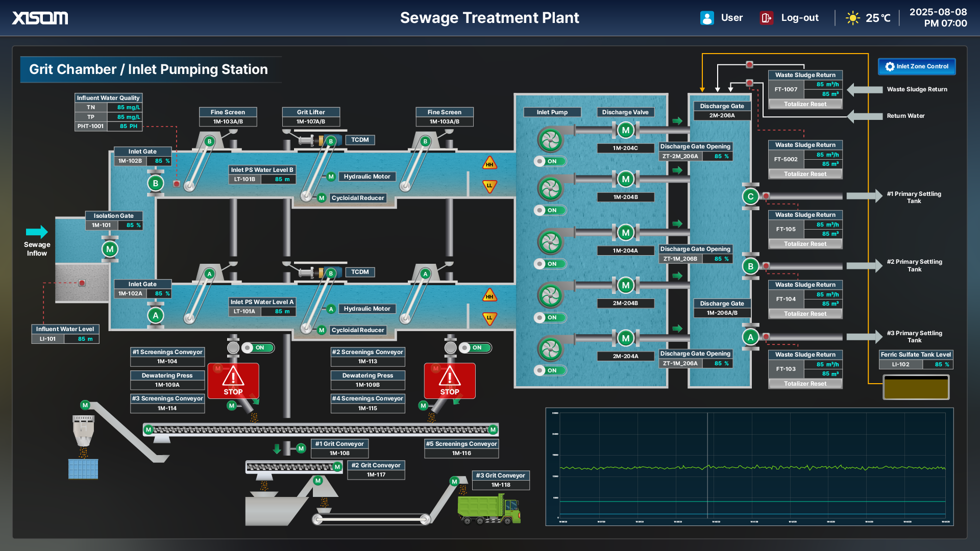The height and width of the screenshot is (551, 980).
Task: Click the Hydraulic Motor M icon near Cycloidal Reducer
Action: 331,177
